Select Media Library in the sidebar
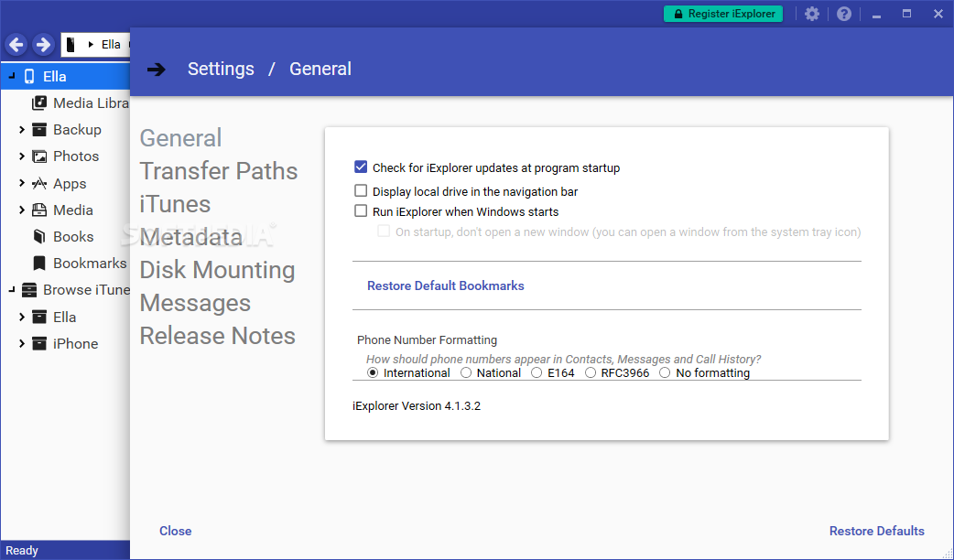Image resolution: width=954 pixels, height=560 pixels. click(91, 102)
